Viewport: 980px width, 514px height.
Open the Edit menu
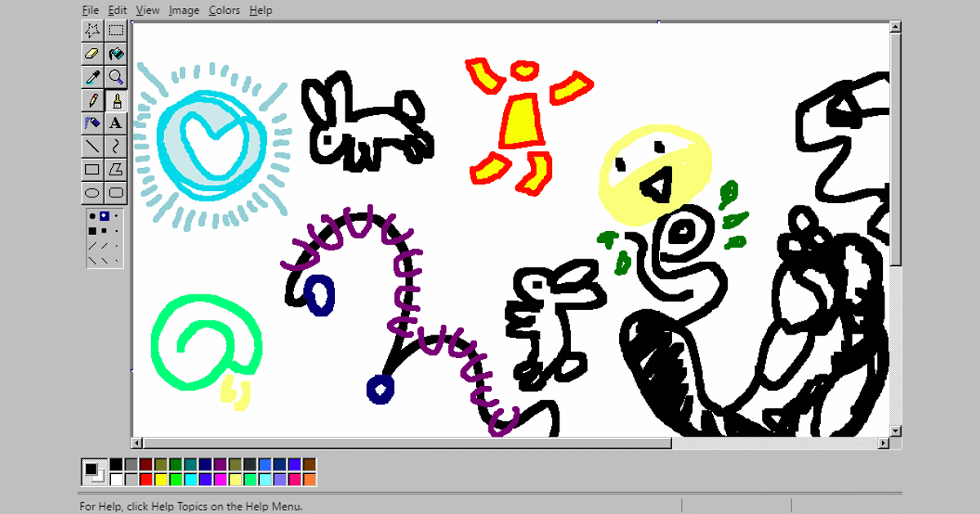118,10
